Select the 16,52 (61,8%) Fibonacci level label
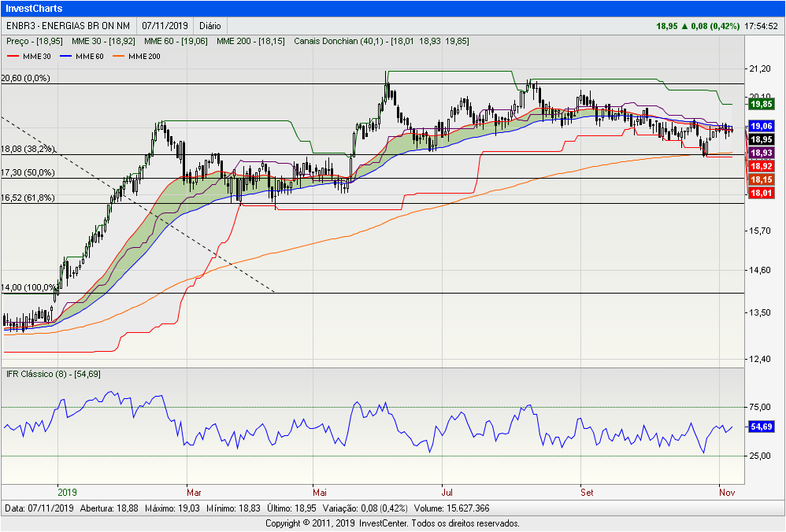Viewport: 786px width, 532px height. 28,198
